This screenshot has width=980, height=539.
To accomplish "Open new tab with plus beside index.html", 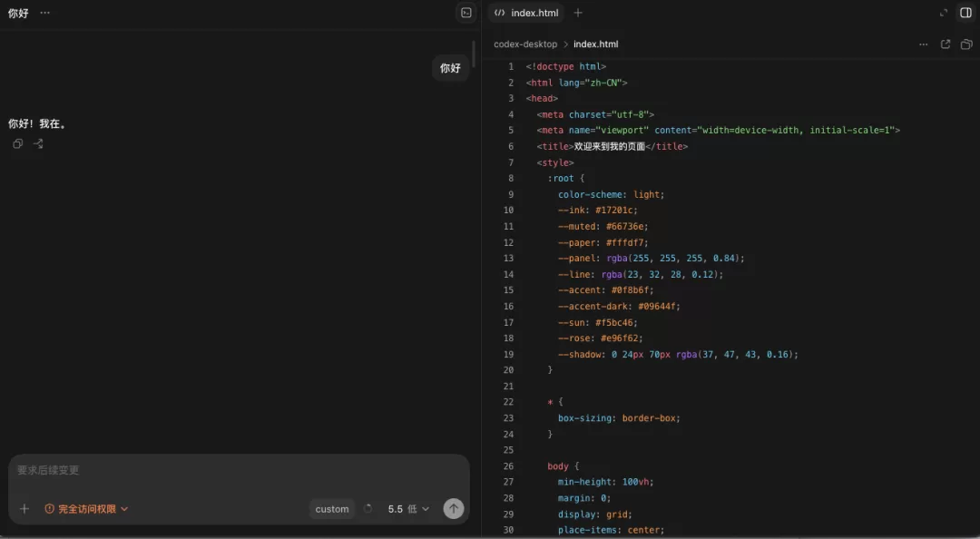I will 578,13.
